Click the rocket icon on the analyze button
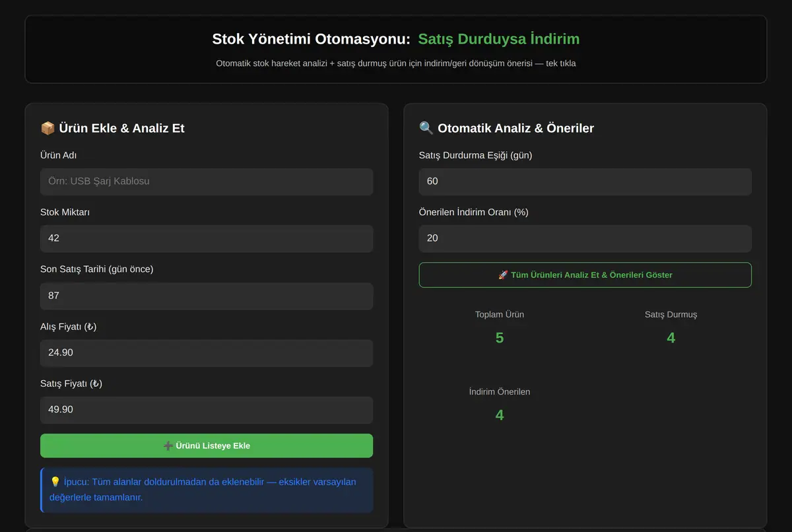The width and height of the screenshot is (792, 532). pyautogui.click(x=503, y=275)
